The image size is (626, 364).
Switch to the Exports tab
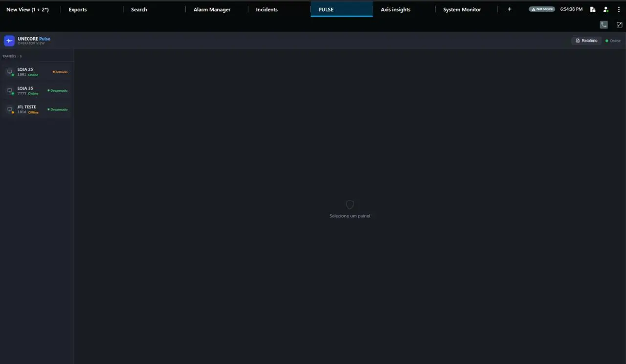[78, 9]
